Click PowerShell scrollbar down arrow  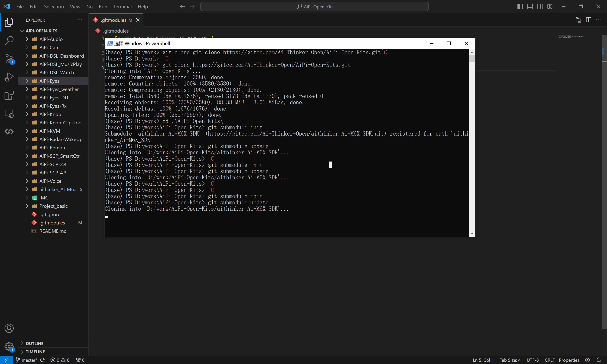coord(472,234)
